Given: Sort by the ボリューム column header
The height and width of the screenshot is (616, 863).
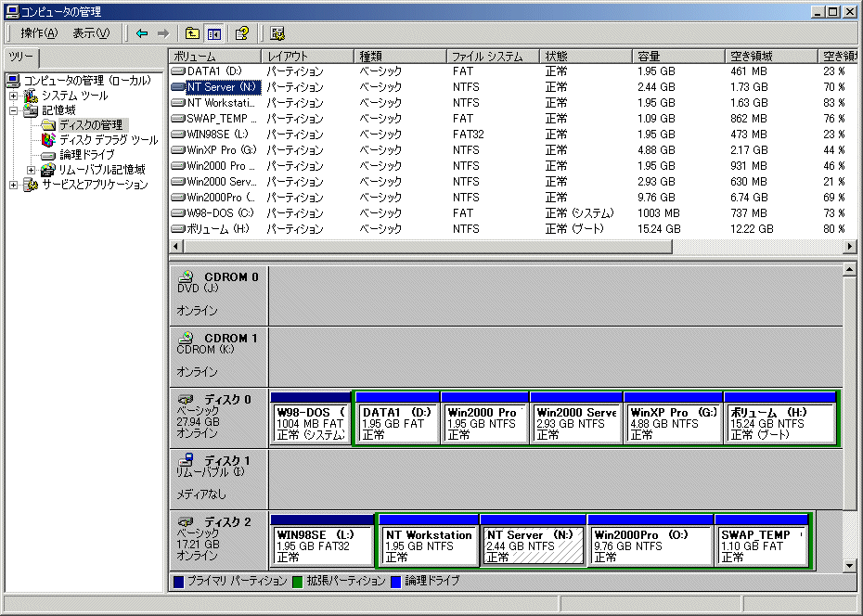Looking at the screenshot, I should click(214, 56).
